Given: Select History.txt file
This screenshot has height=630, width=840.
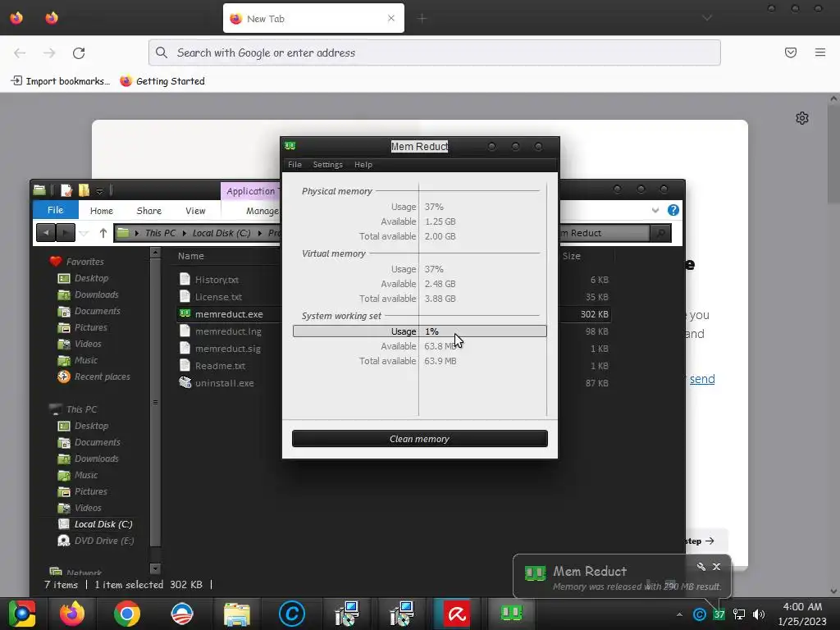Looking at the screenshot, I should (x=217, y=280).
